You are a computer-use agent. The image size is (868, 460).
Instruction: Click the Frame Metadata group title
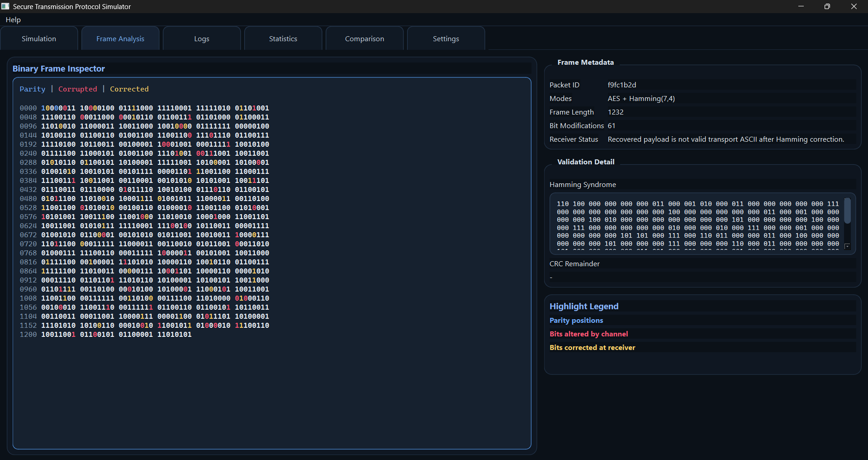(586, 62)
